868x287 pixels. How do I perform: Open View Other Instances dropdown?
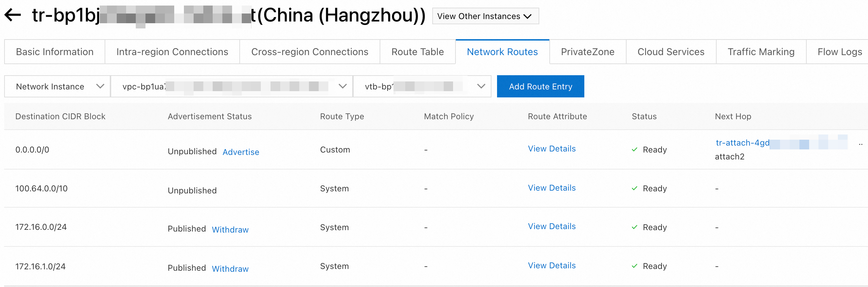tap(485, 16)
